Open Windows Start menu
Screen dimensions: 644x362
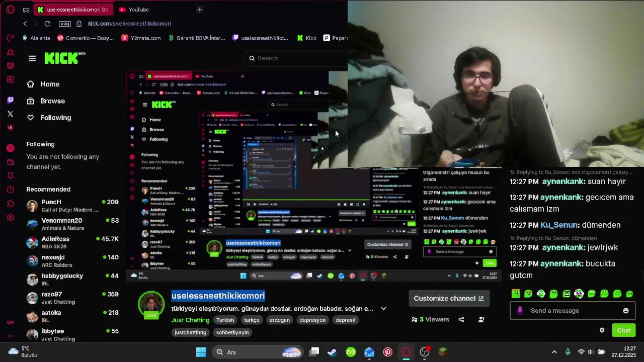201,352
